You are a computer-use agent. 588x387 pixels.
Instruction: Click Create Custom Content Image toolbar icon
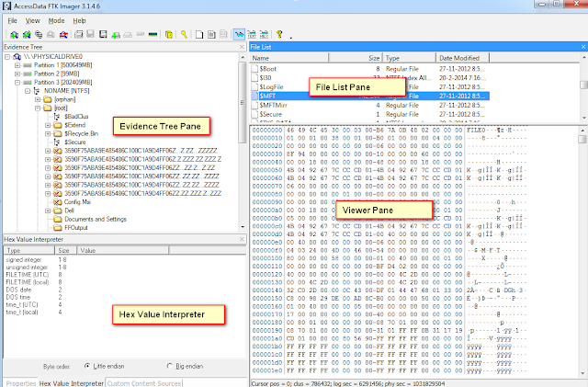click(x=128, y=35)
